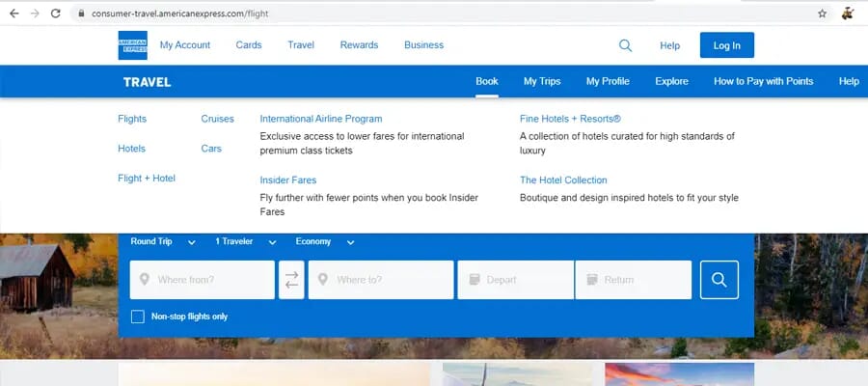Image resolution: width=868 pixels, height=386 pixels.
Task: Click Help in the blue travel bar
Action: coord(849,81)
